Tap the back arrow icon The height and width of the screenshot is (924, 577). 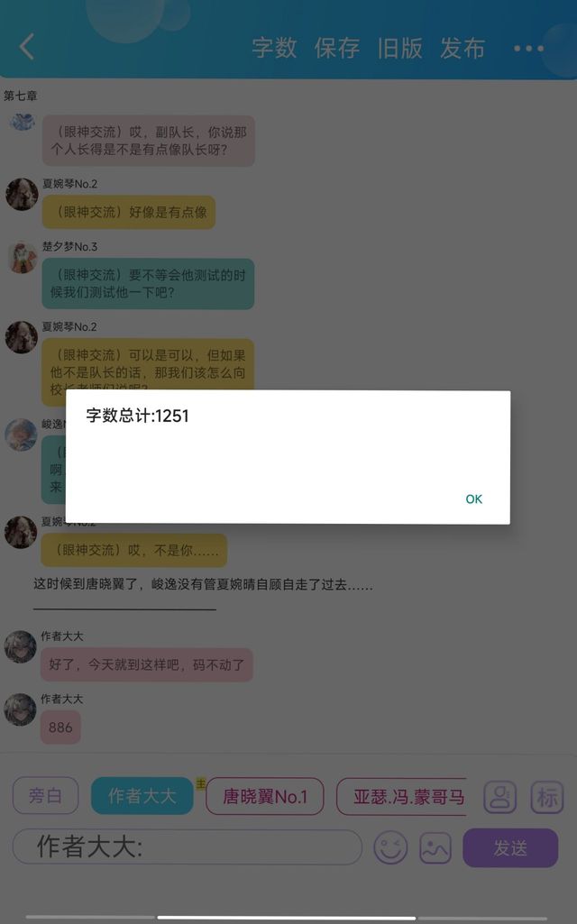pyautogui.click(x=27, y=47)
